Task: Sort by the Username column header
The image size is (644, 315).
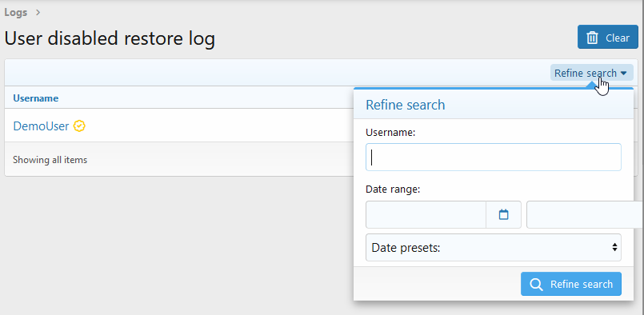Action: point(36,98)
